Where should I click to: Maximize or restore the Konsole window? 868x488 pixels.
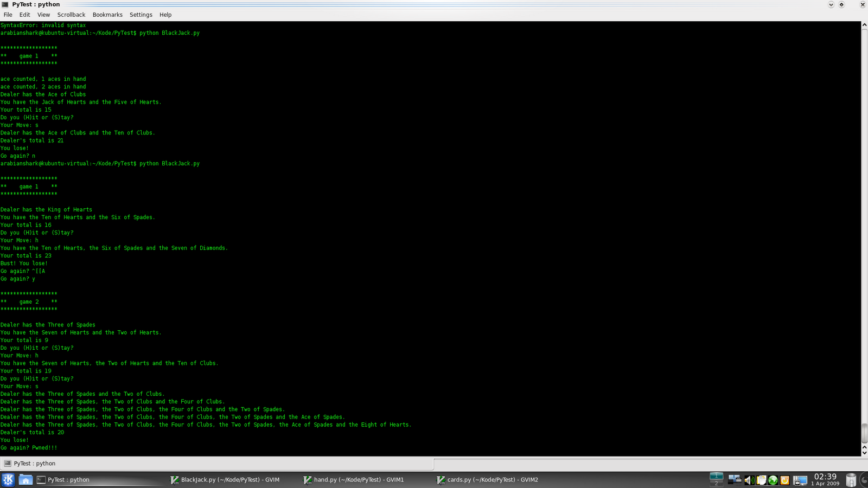[x=841, y=4]
